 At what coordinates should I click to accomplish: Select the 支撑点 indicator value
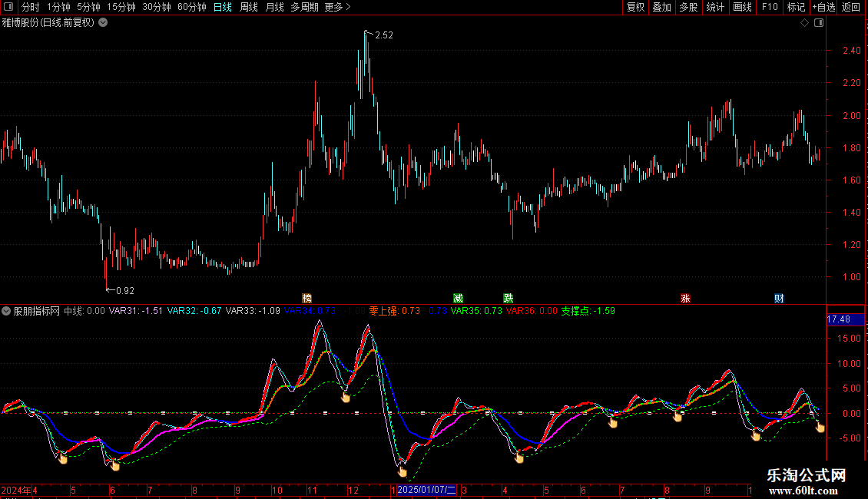tap(588, 311)
